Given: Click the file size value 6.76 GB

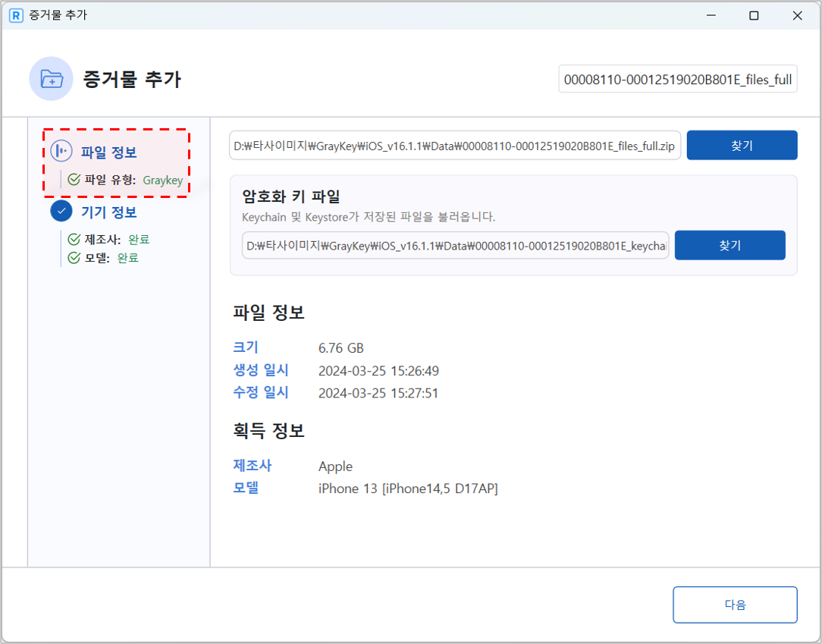Looking at the screenshot, I should [x=340, y=347].
